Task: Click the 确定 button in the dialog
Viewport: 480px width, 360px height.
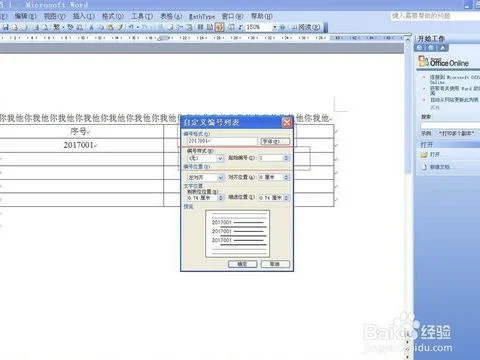Action: tap(243, 264)
